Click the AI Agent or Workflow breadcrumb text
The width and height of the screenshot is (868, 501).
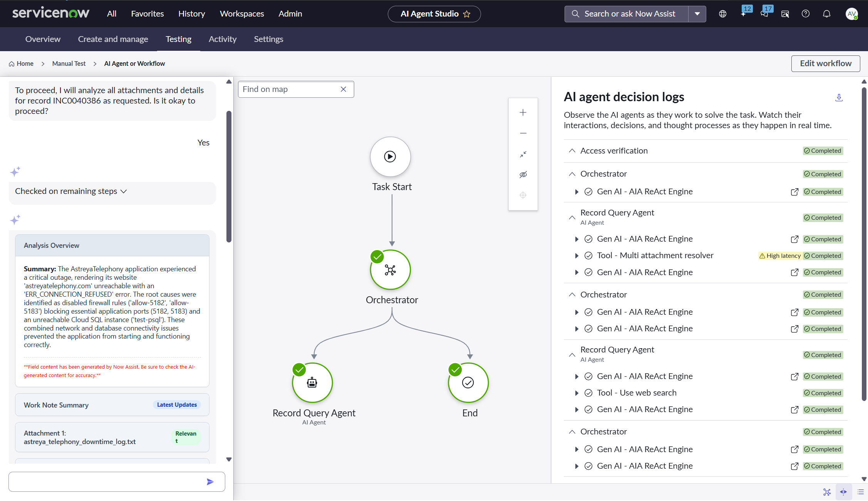[134, 64]
